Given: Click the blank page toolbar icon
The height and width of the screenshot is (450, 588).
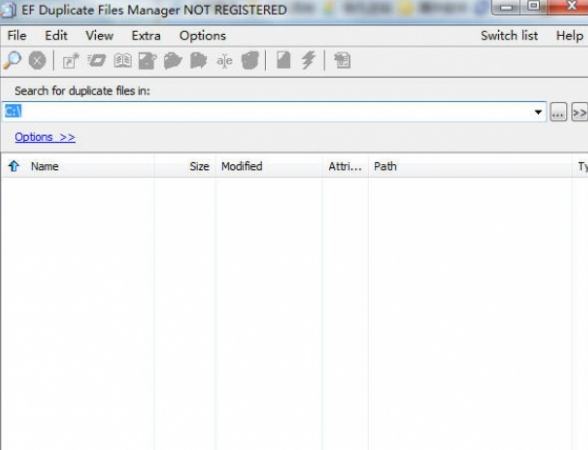Looking at the screenshot, I should [284, 60].
